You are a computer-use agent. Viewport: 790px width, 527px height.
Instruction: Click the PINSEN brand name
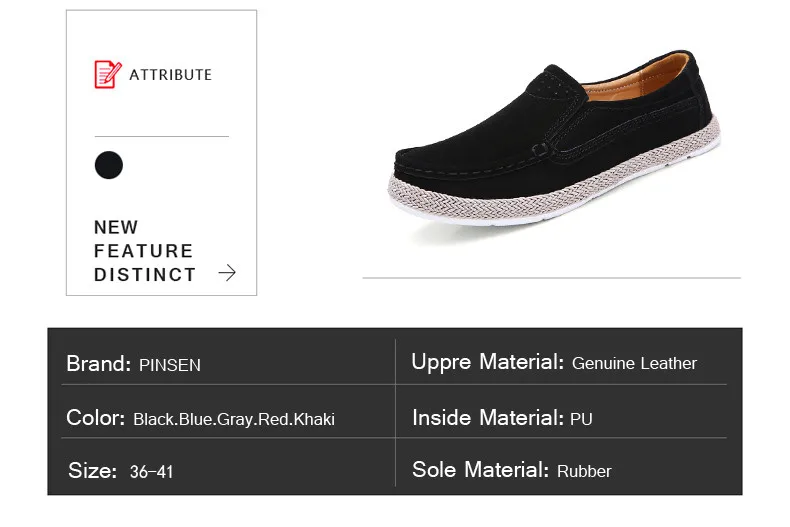pyautogui.click(x=170, y=365)
